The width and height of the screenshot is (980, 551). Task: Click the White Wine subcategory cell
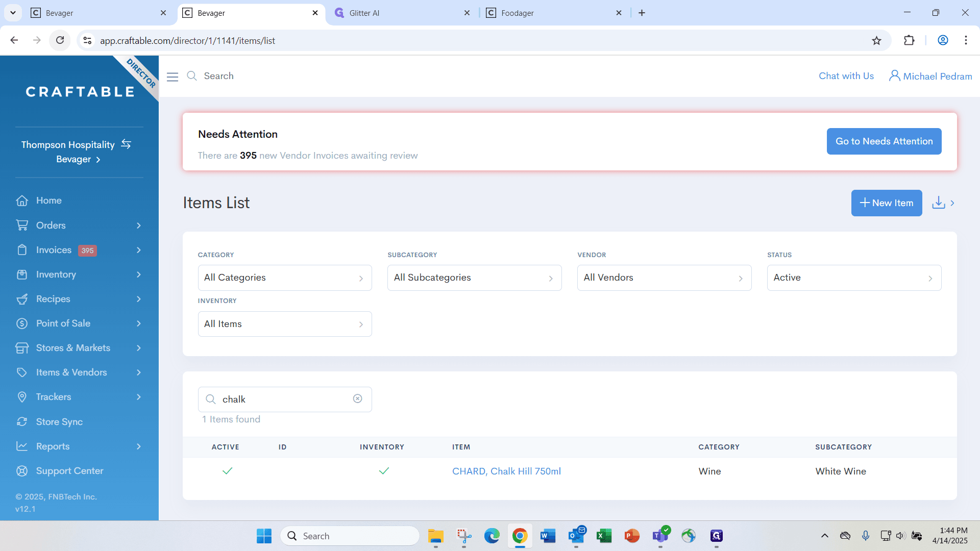[841, 471]
